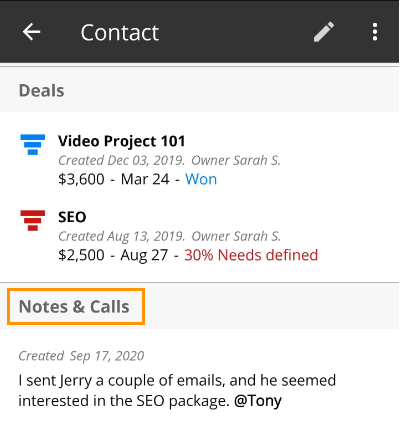Screen dimensions: 400x425
Task: Click the Mar 24 close date
Action: [x=145, y=179]
